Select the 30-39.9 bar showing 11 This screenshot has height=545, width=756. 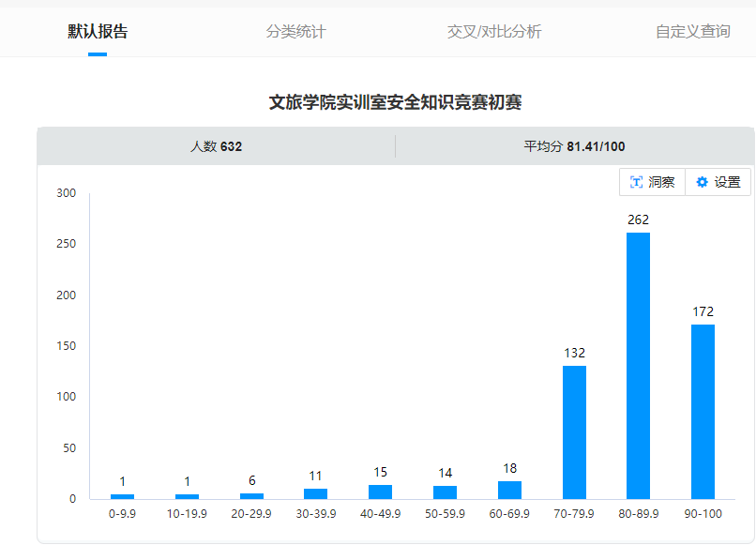316,493
